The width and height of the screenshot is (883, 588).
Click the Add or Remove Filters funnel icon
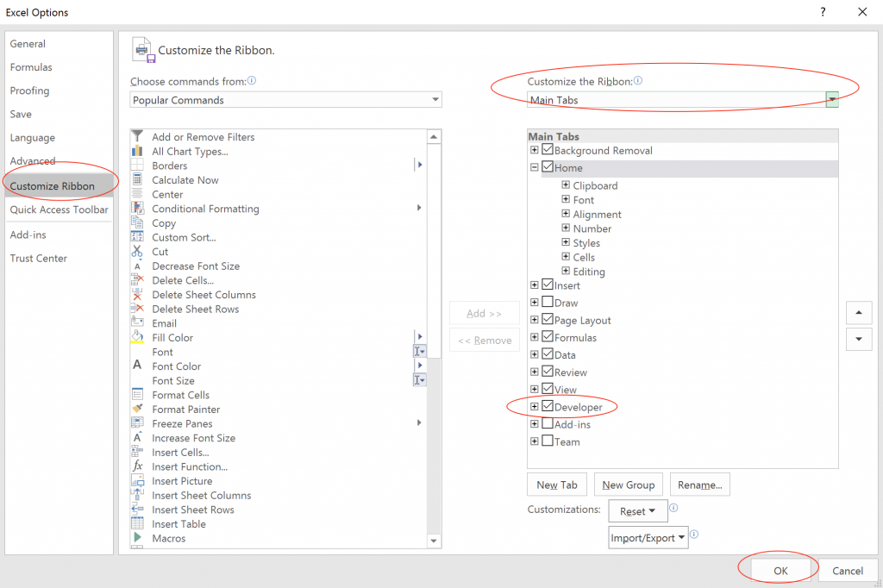coord(137,136)
